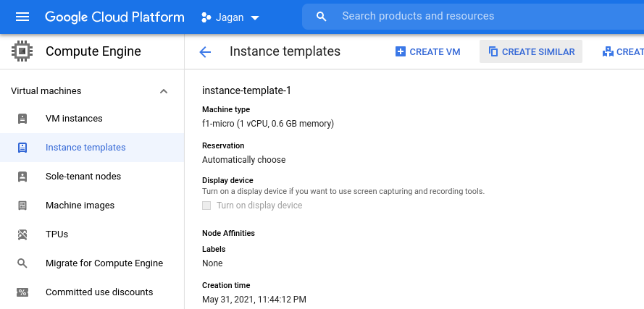Viewport: 644px width, 309px height.
Task: Click the TPUs icon
Action: click(x=22, y=234)
